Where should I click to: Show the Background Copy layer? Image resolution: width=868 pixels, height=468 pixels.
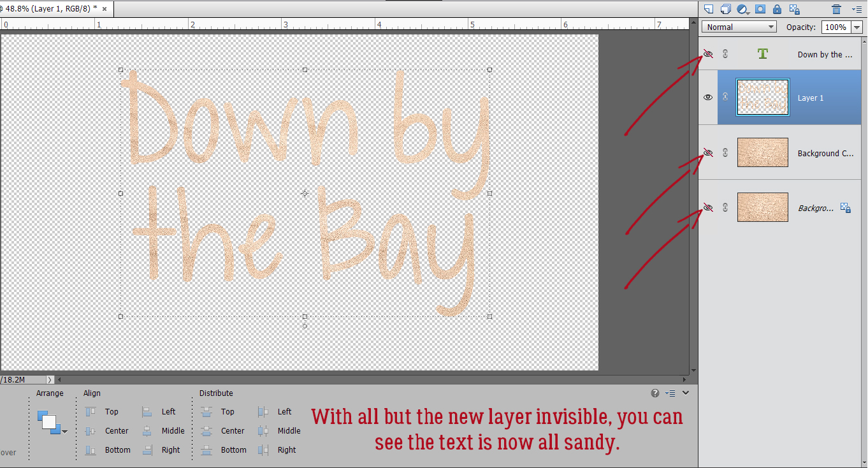(x=707, y=153)
